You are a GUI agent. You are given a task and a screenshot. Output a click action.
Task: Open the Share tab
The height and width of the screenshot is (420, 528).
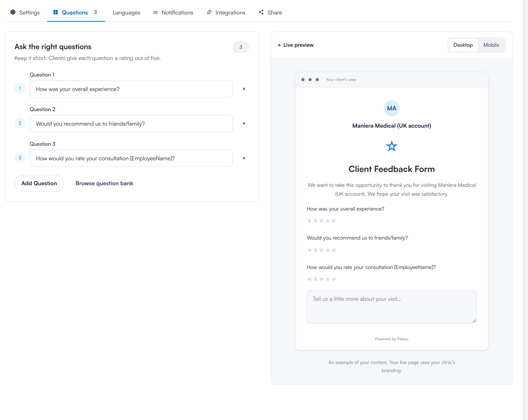(270, 12)
